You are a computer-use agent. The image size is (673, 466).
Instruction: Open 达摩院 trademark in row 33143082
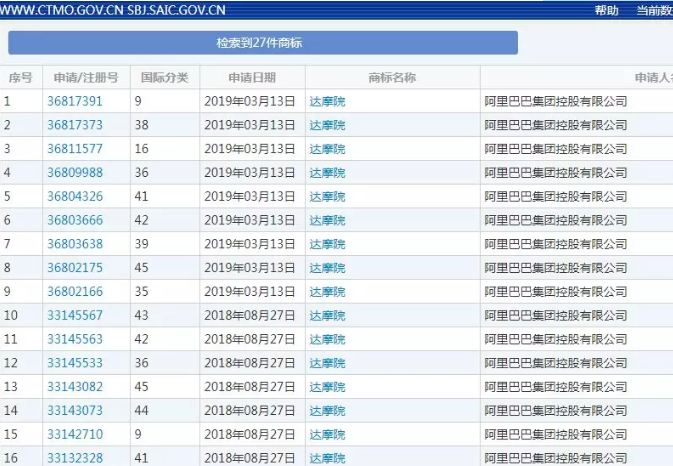(327, 387)
